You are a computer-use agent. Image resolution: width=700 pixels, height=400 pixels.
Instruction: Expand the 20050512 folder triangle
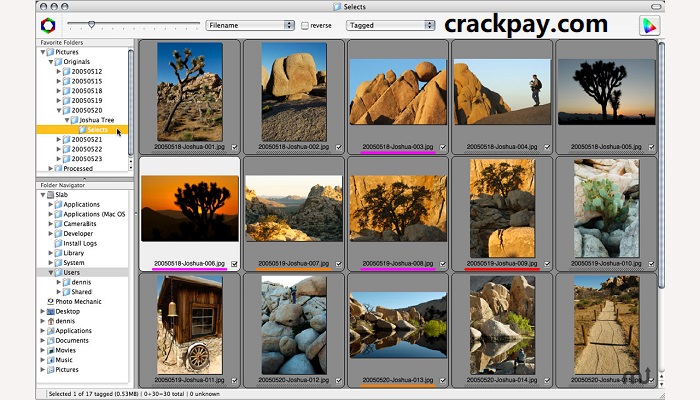58,71
